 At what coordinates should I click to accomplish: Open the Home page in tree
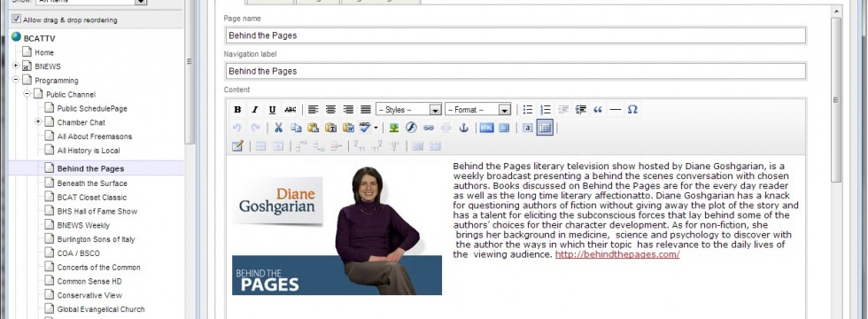(x=44, y=52)
